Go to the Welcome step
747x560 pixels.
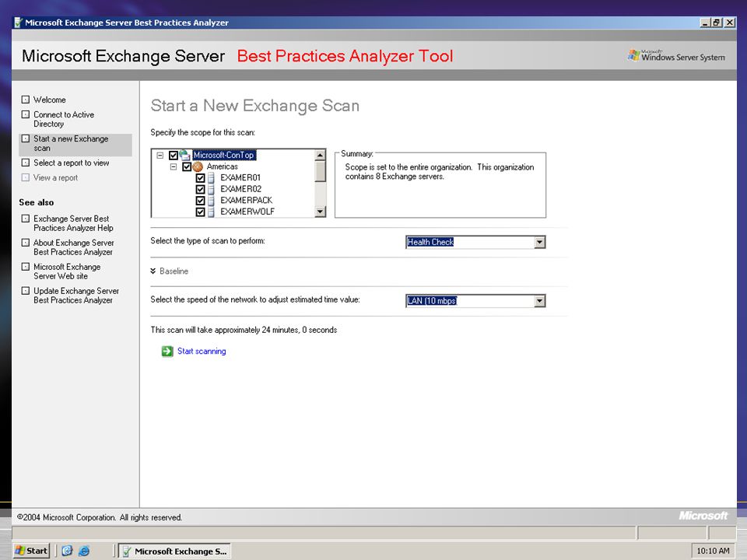[x=50, y=100]
